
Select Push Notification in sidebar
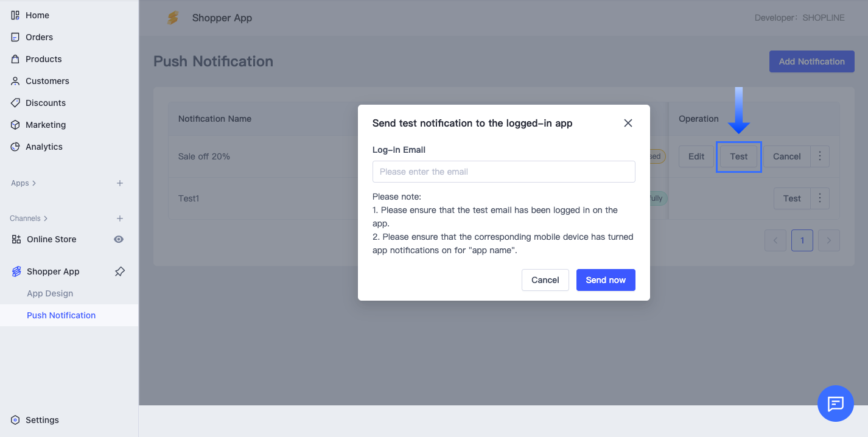(x=61, y=315)
